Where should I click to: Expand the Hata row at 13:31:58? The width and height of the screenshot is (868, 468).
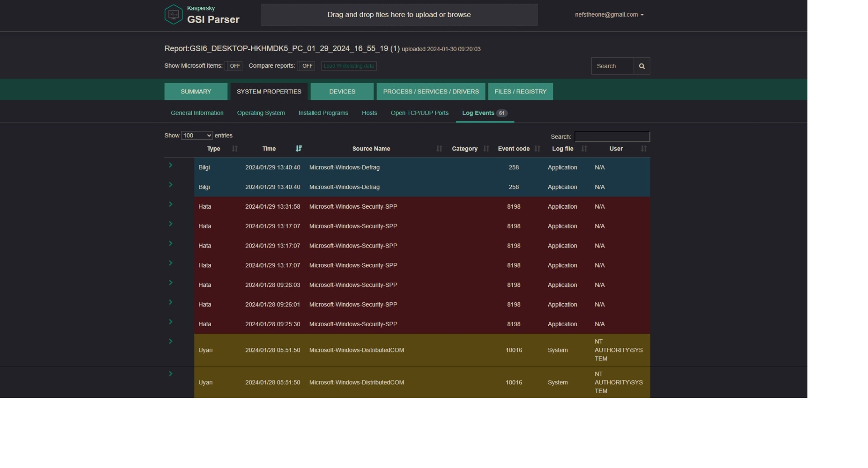tap(170, 204)
